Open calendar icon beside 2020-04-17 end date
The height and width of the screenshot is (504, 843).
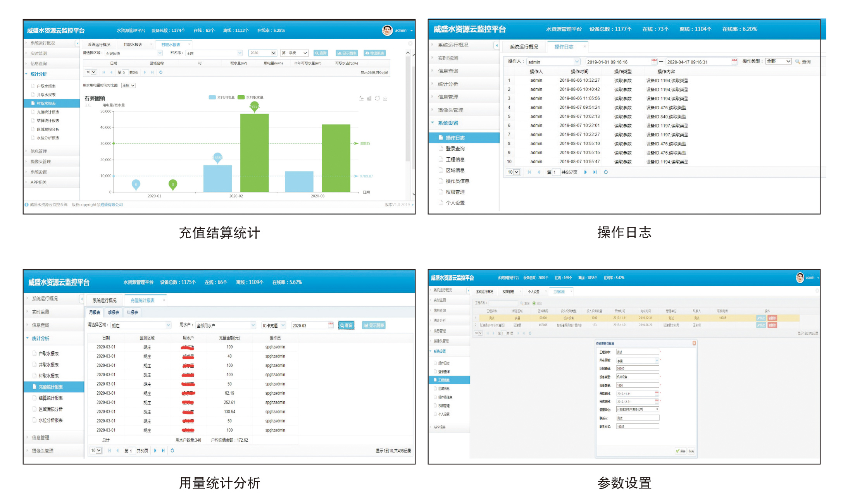(x=734, y=61)
